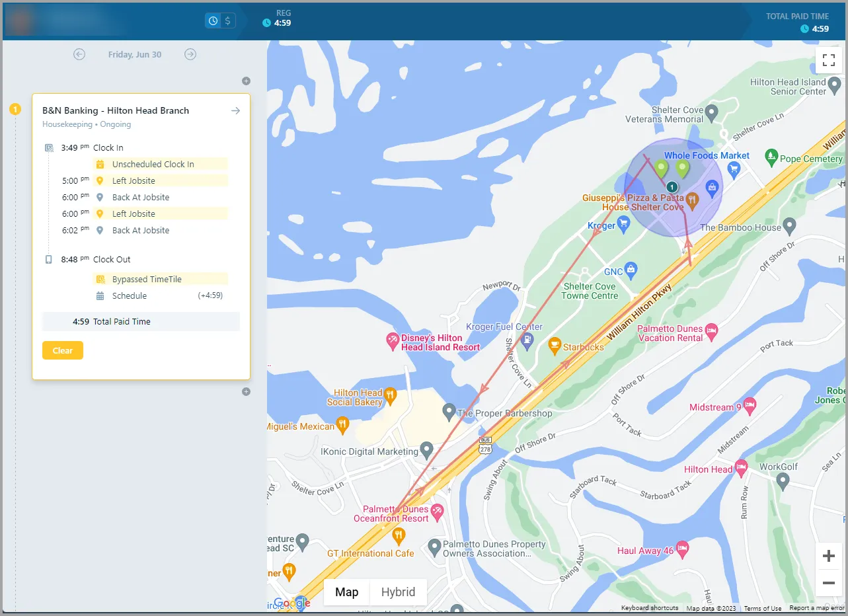Click the GNC shop marker
The image size is (848, 616).
[x=631, y=270]
